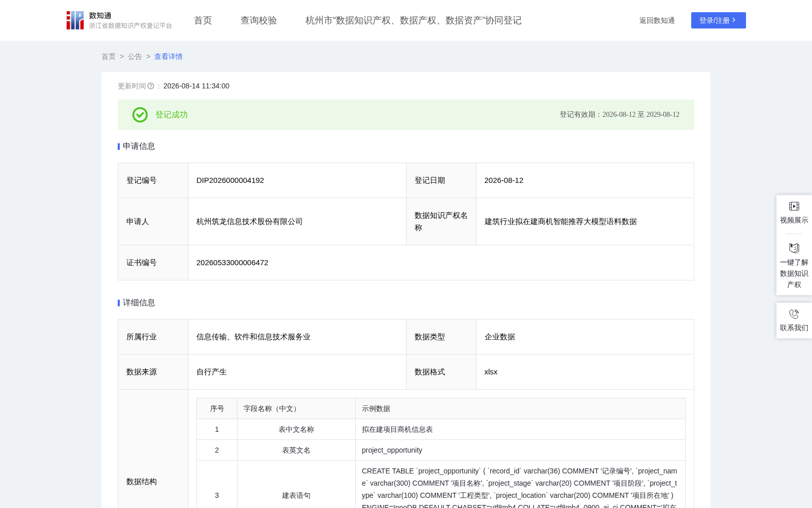Viewport: 812px width, 508px height.
Task: Click the 一键了解数据知识产权 book icon
Action: click(794, 248)
